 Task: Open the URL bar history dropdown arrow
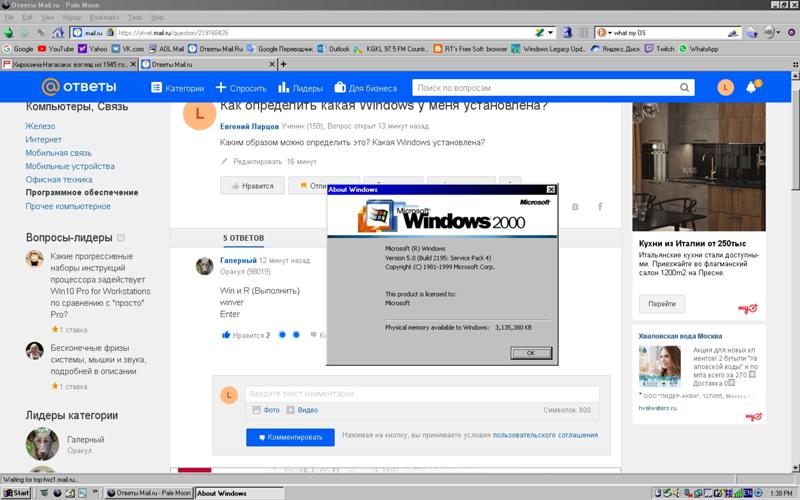coord(551,33)
